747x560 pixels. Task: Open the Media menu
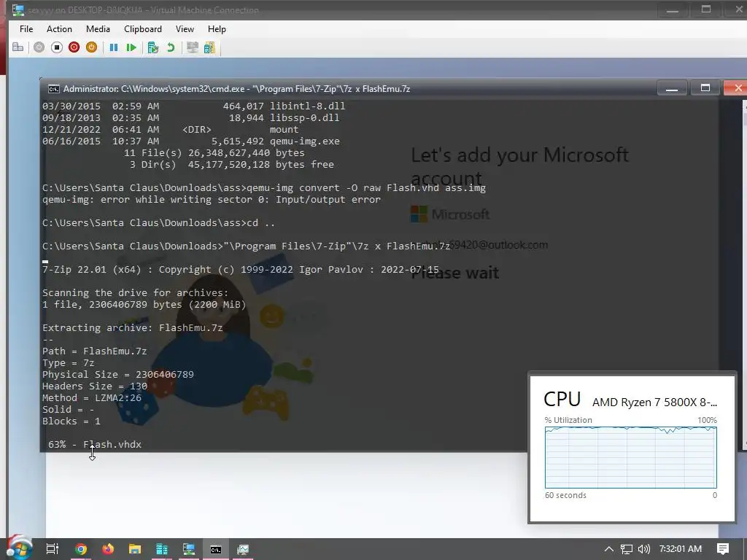(x=98, y=29)
